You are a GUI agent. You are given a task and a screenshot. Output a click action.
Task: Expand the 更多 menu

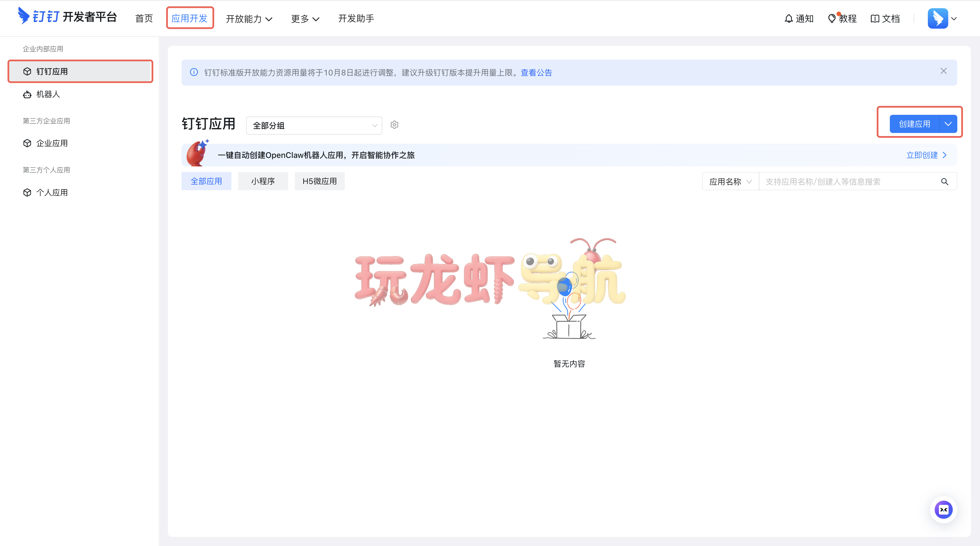[305, 19]
